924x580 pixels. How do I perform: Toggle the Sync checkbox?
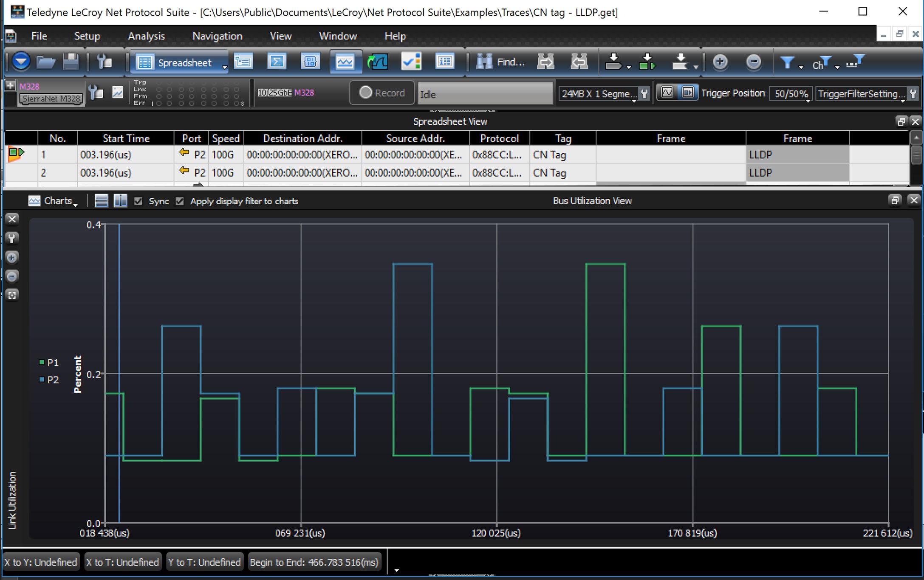pos(138,201)
